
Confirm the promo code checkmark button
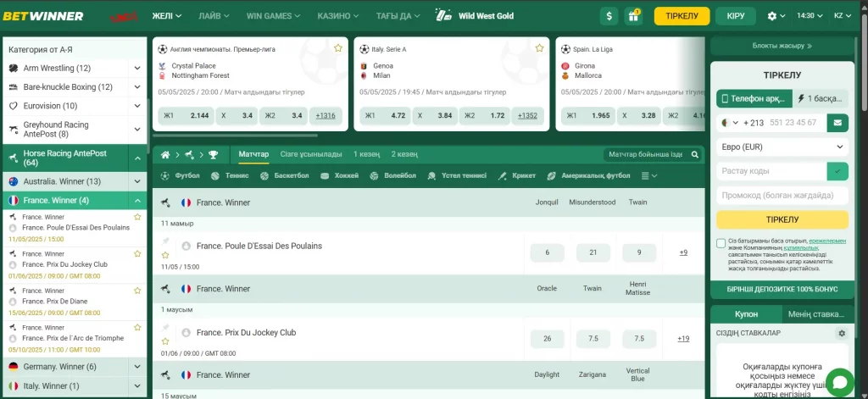(x=837, y=172)
